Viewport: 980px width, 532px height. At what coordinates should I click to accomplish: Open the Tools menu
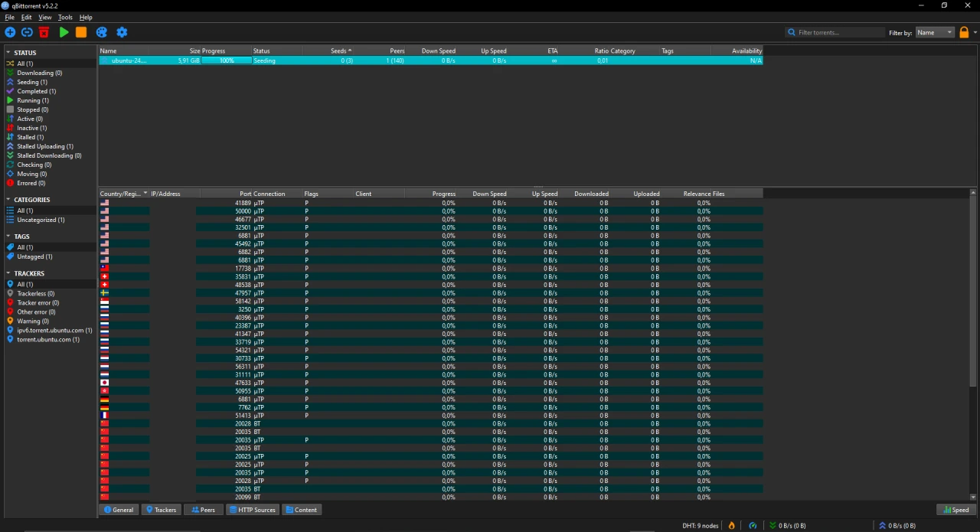pos(66,17)
